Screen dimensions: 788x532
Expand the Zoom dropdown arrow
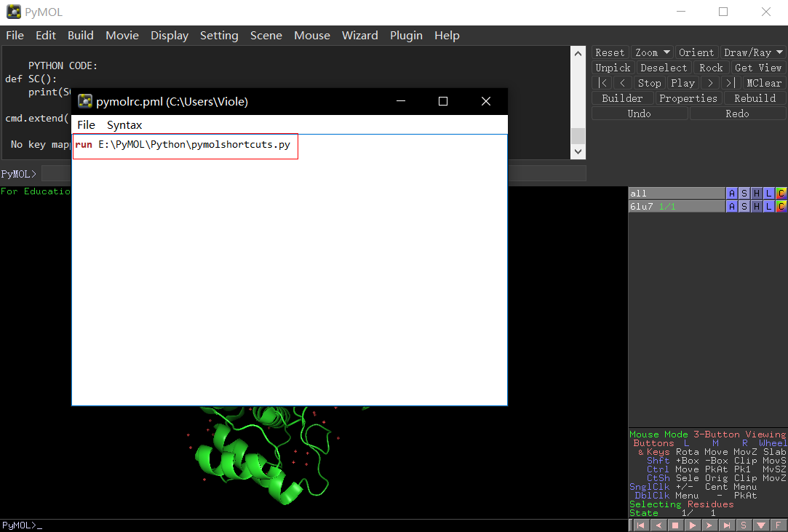pos(666,52)
